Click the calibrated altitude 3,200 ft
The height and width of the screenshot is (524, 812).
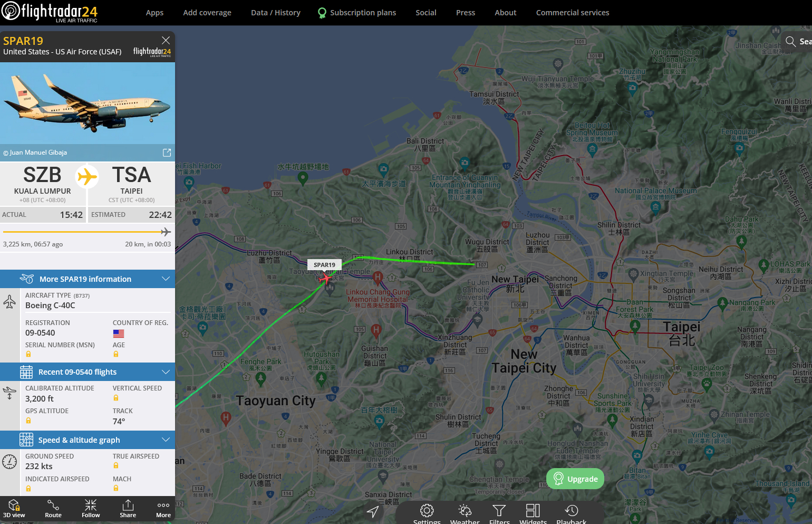pyautogui.click(x=40, y=399)
